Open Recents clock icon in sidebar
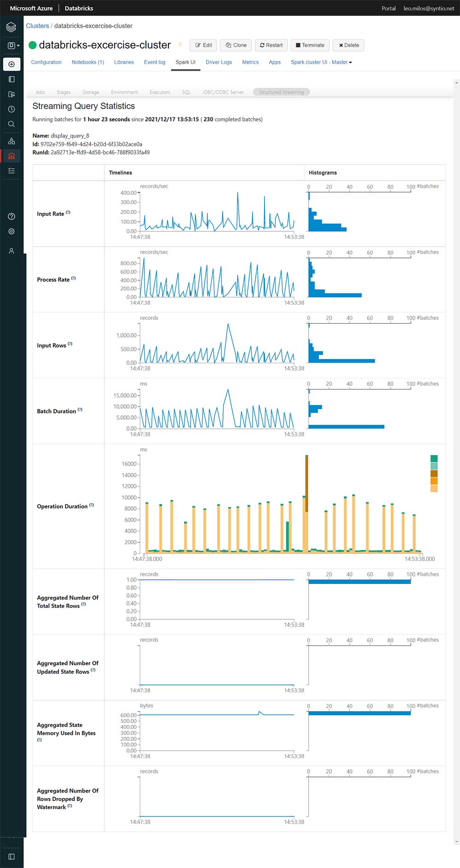 [11, 109]
